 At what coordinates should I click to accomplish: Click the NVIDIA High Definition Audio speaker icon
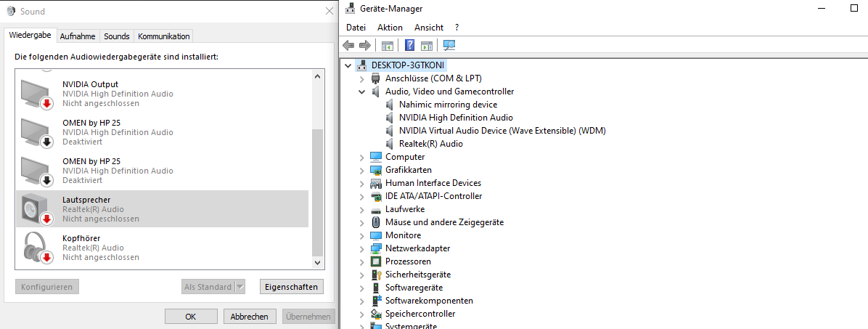pos(390,118)
